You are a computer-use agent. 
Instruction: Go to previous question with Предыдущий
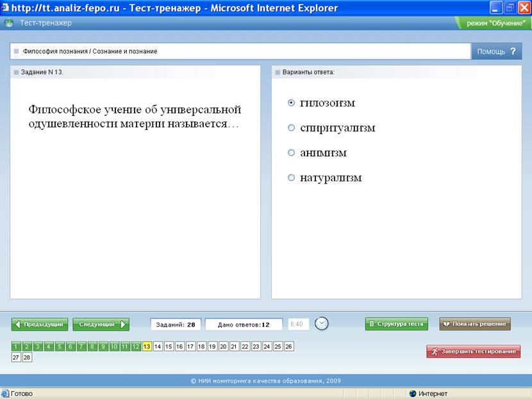(40, 325)
